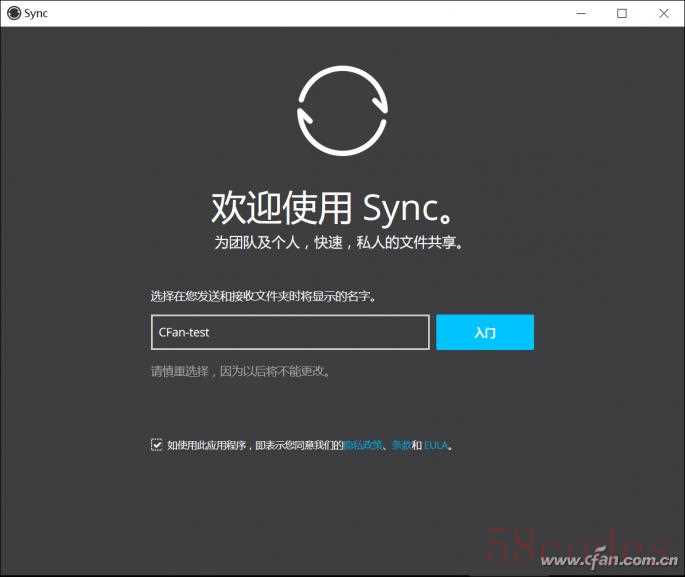Open the 条款 terms link
Image resolution: width=685 pixels, height=577 pixels.
400,445
